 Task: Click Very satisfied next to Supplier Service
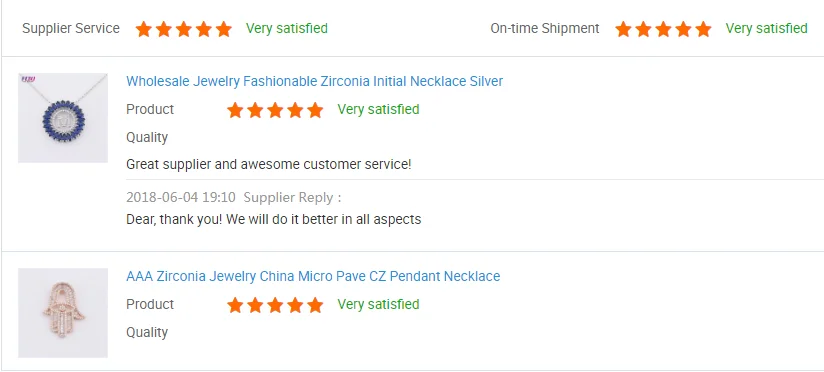pos(287,28)
